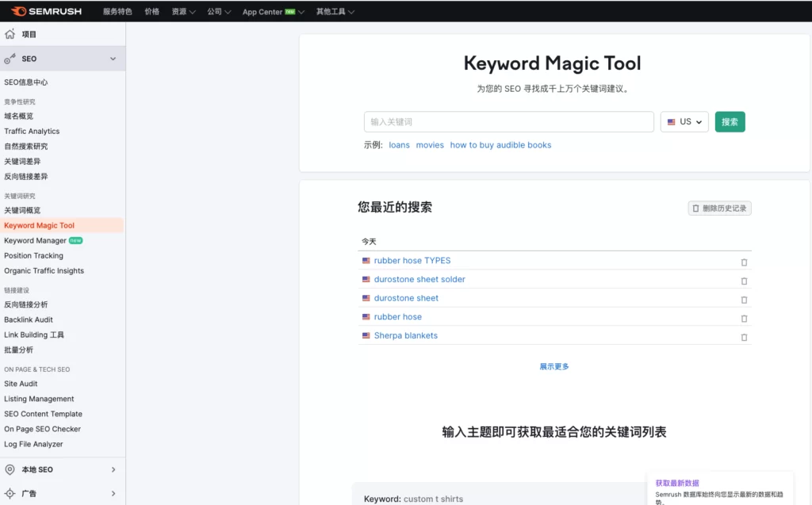Open the 公司 dropdown menu
This screenshot has width=812, height=505.
[219, 11]
